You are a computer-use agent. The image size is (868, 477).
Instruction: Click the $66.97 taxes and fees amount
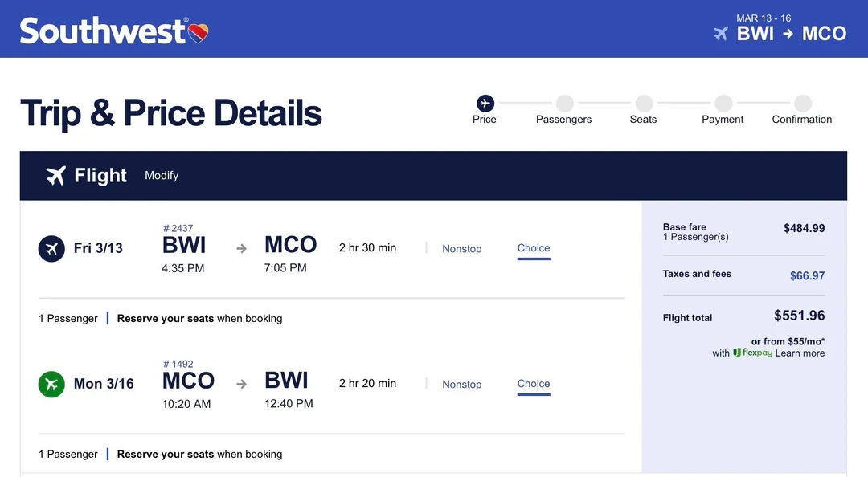pos(807,275)
